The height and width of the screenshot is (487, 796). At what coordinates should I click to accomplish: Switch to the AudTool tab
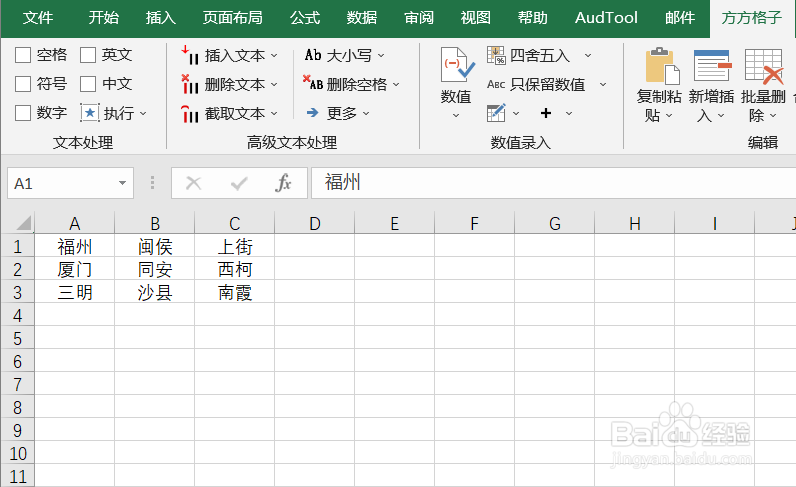606,18
